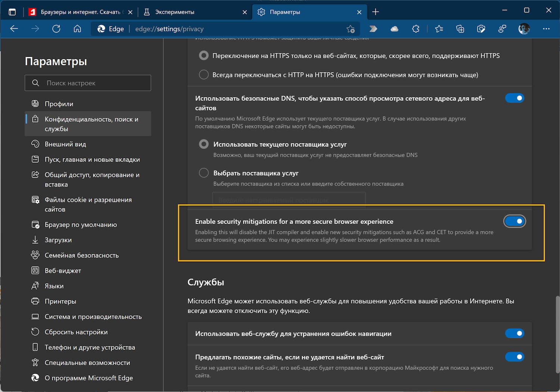The height and width of the screenshot is (392, 560).
Task: Open the Settings and more ellipsis menu
Action: [546, 29]
